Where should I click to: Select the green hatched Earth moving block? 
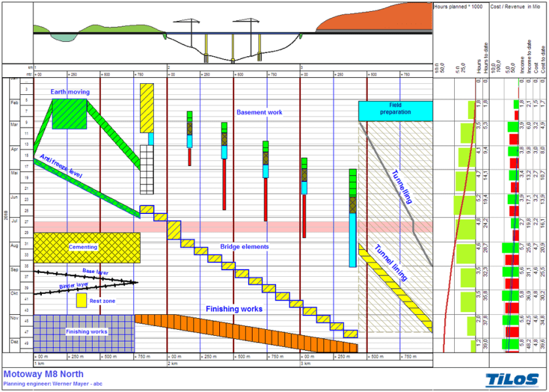point(71,114)
